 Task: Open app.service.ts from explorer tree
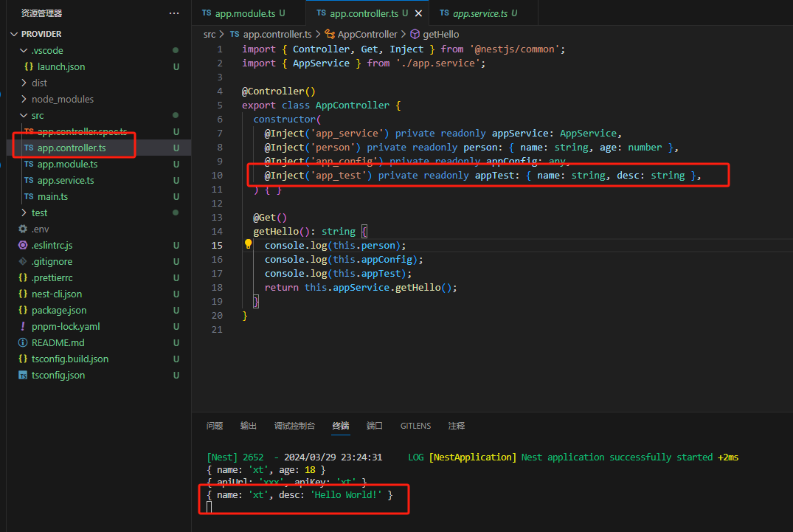[x=66, y=180]
